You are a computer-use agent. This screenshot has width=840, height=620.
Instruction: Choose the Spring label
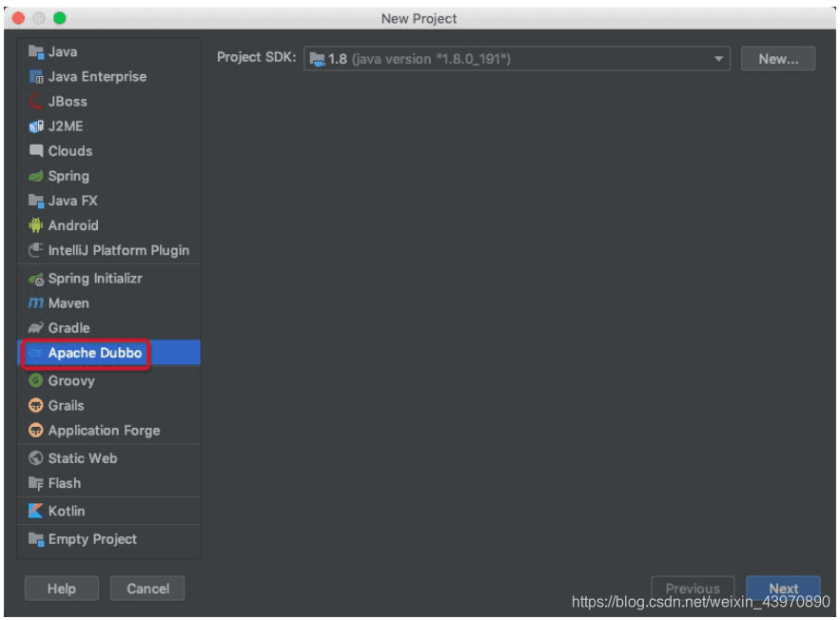click(68, 176)
